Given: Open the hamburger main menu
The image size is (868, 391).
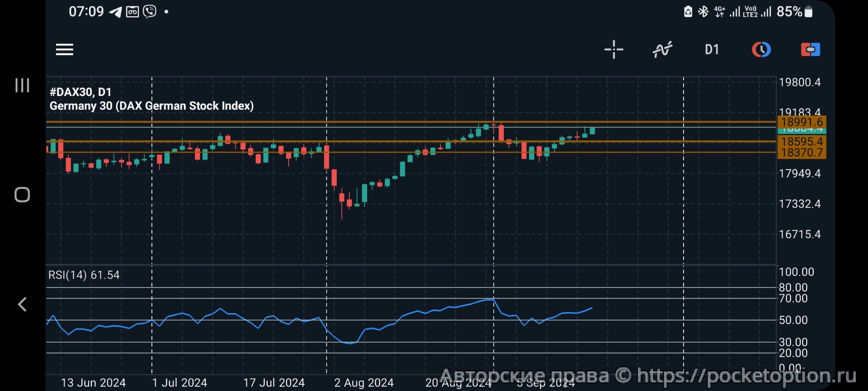Looking at the screenshot, I should 65,50.
